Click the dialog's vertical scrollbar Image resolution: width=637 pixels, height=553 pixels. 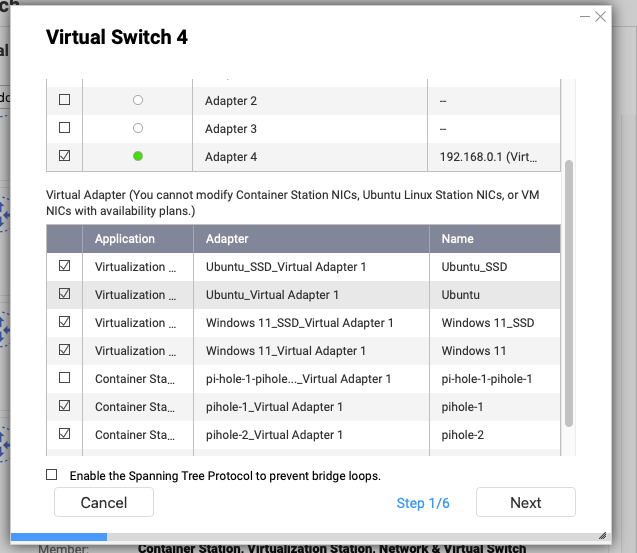click(569, 292)
